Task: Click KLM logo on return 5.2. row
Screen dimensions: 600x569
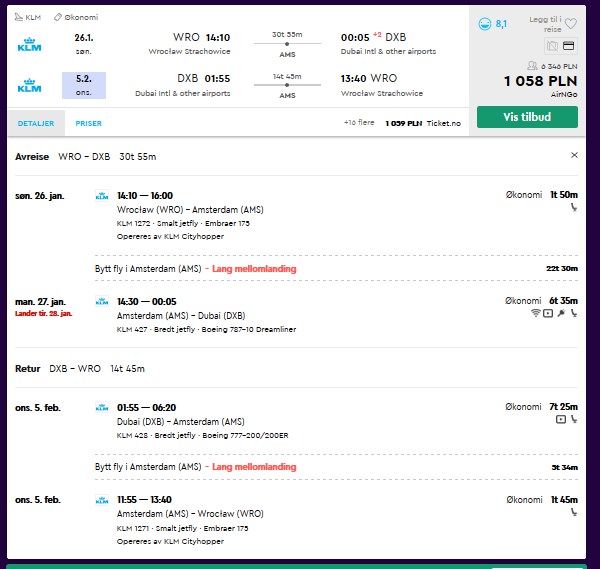Action: tap(29, 86)
